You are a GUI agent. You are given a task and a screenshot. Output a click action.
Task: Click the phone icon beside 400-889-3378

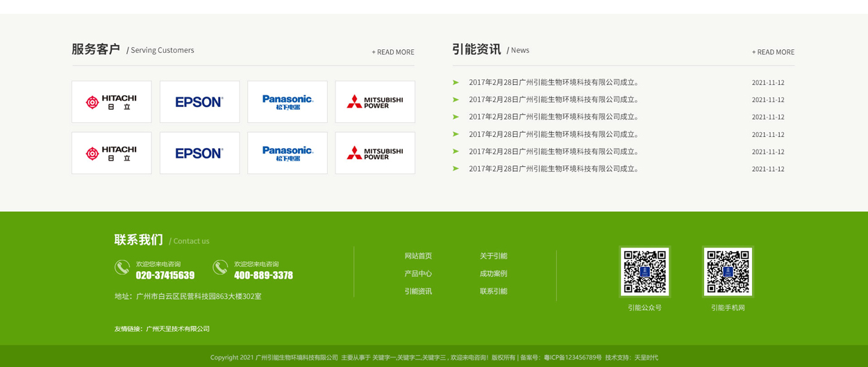(x=220, y=268)
